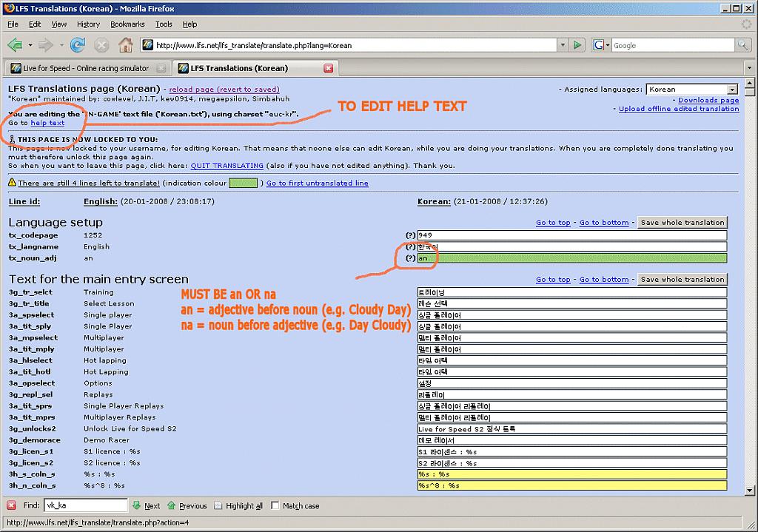Open the Assigned languages Korean dropdown
This screenshot has width=758, height=532.
(x=692, y=89)
